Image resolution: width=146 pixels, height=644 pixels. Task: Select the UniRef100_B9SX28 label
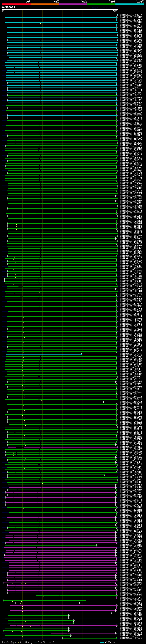click(131, 402)
